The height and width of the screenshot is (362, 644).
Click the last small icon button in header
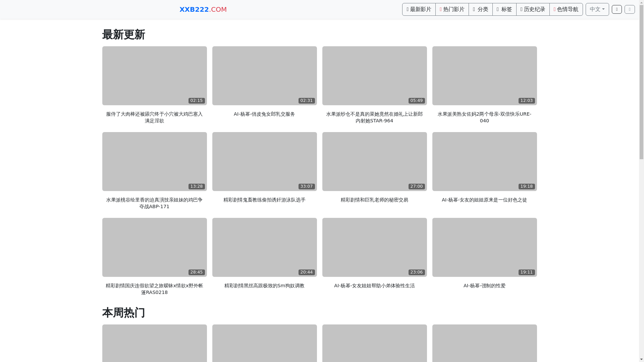pyautogui.click(x=630, y=9)
